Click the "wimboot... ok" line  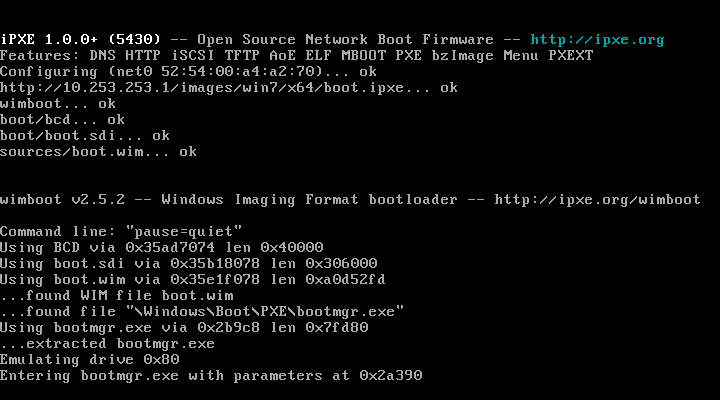click(x=58, y=104)
